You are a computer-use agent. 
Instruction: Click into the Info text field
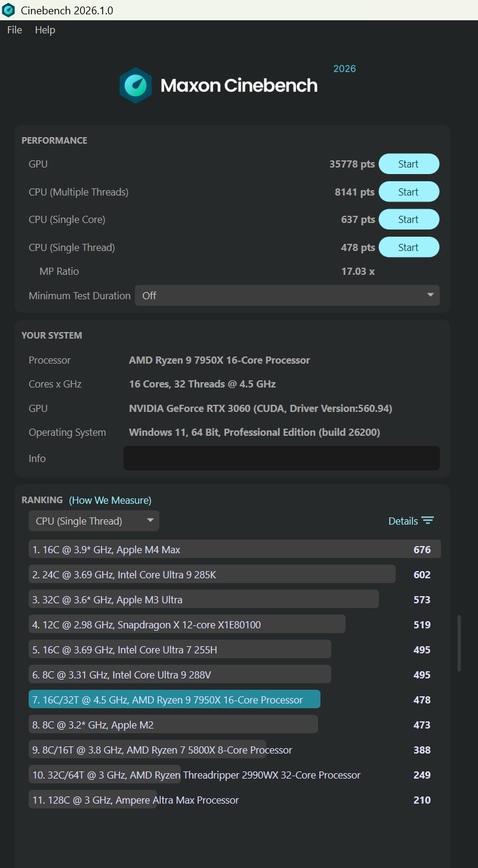282,458
